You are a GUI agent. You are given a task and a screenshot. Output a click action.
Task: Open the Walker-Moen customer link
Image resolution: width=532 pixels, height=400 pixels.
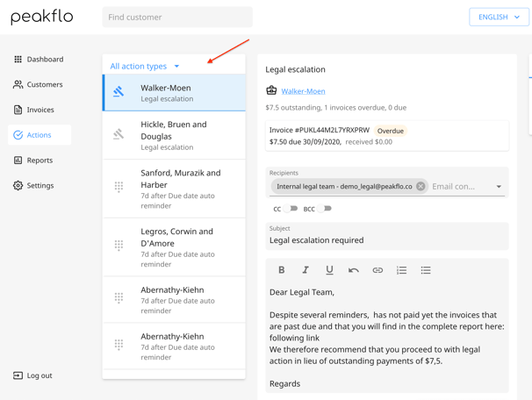(x=304, y=91)
